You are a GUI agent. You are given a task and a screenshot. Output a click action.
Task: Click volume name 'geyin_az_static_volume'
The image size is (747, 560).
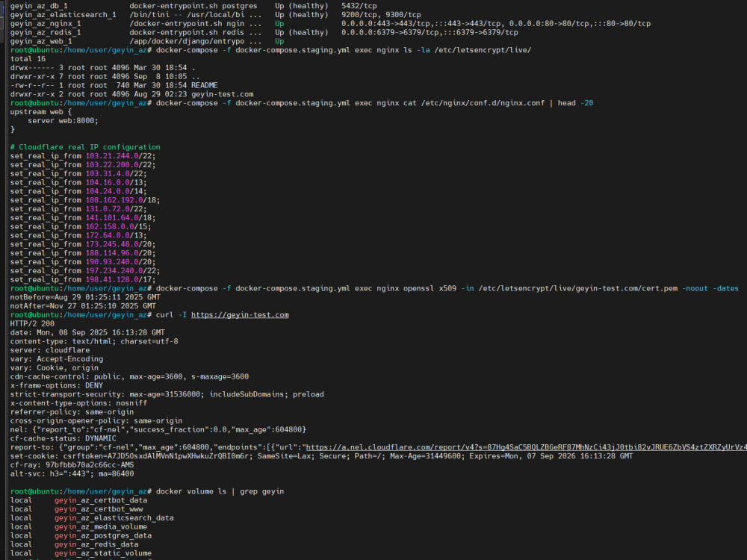[103, 553]
